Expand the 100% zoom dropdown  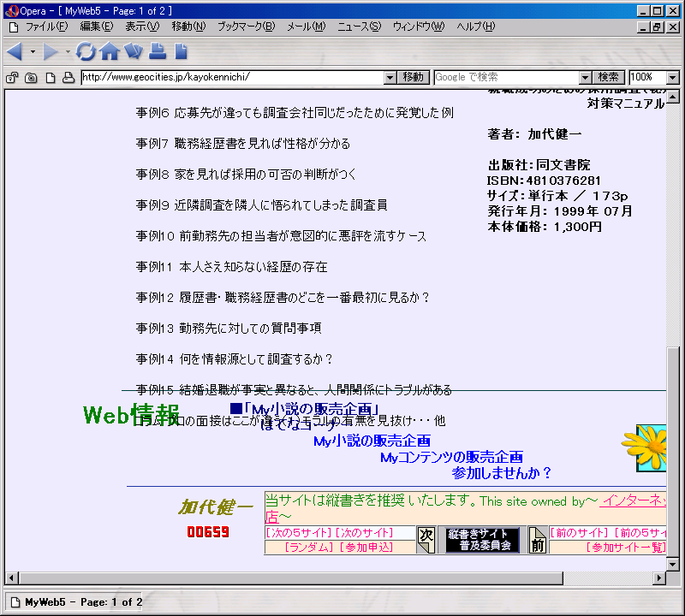click(x=673, y=78)
